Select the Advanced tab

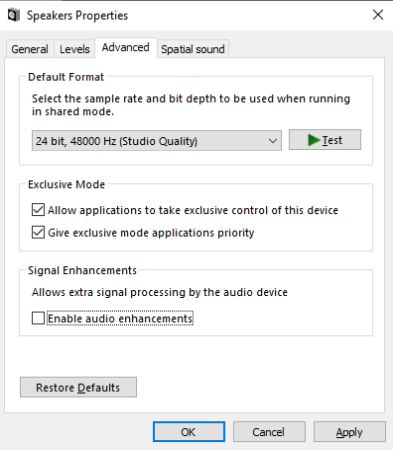[126, 48]
